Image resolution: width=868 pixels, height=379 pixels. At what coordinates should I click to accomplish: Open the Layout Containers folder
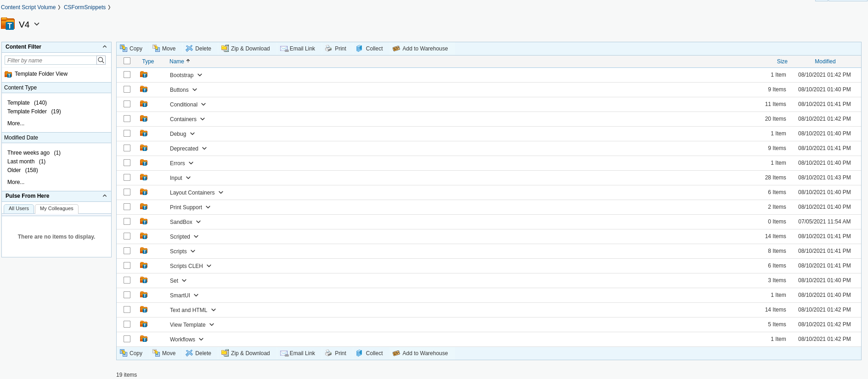(x=192, y=193)
